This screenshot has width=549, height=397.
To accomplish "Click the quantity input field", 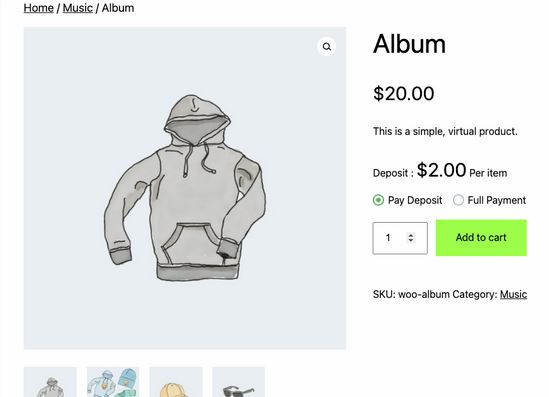I will 400,238.
